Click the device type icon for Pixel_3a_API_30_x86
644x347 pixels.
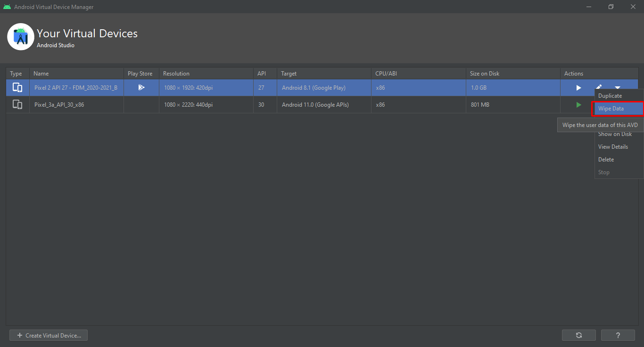pyautogui.click(x=17, y=105)
